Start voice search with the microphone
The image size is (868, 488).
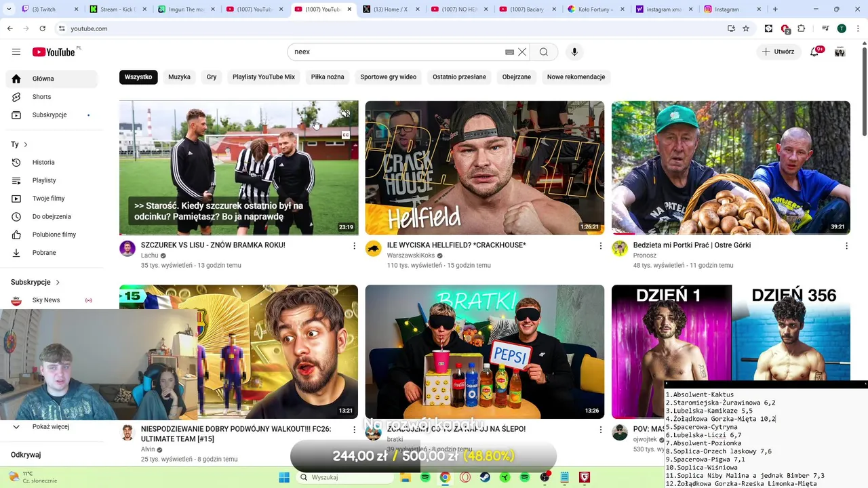[x=574, y=52]
